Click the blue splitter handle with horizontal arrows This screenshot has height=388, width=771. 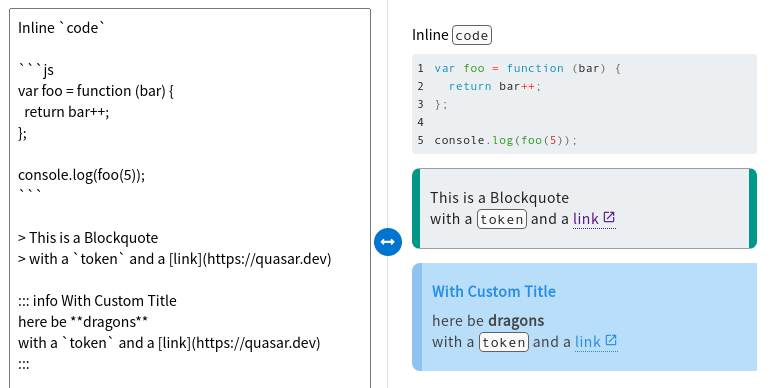388,242
